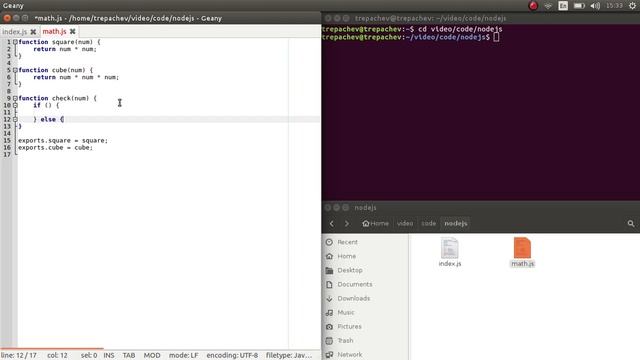Open Desktop in the sidebar
The image size is (640, 360).
pyautogui.click(x=350, y=270)
